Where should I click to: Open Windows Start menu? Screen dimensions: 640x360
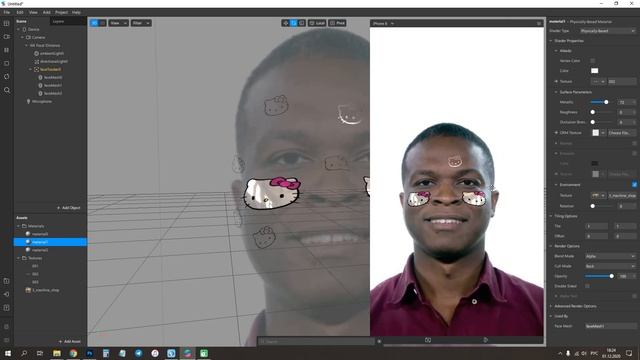[x=7, y=353]
